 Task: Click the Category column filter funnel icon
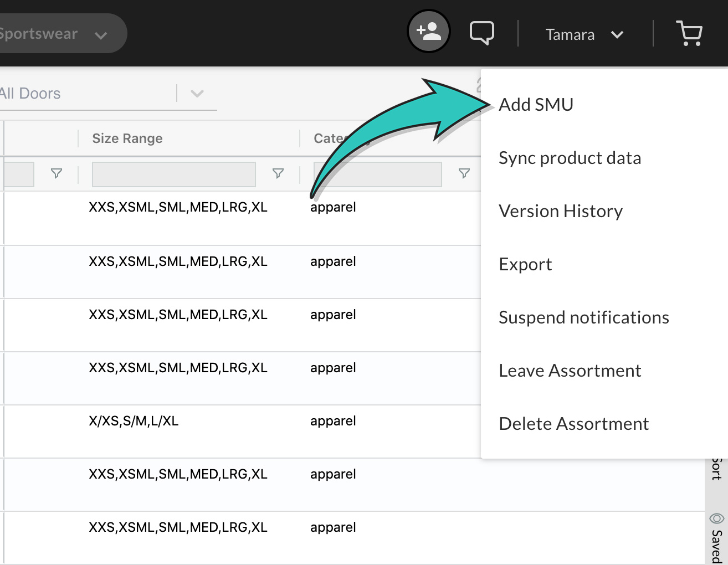464,174
